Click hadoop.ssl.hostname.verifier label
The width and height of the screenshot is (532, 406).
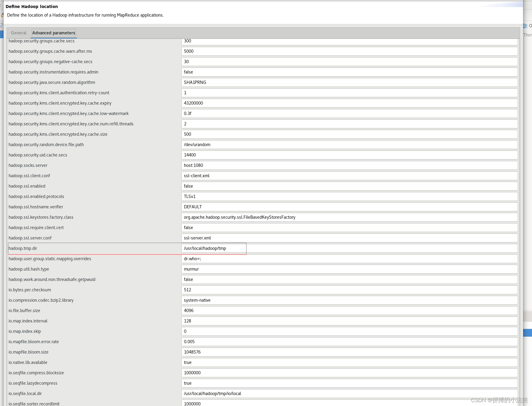(x=36, y=207)
